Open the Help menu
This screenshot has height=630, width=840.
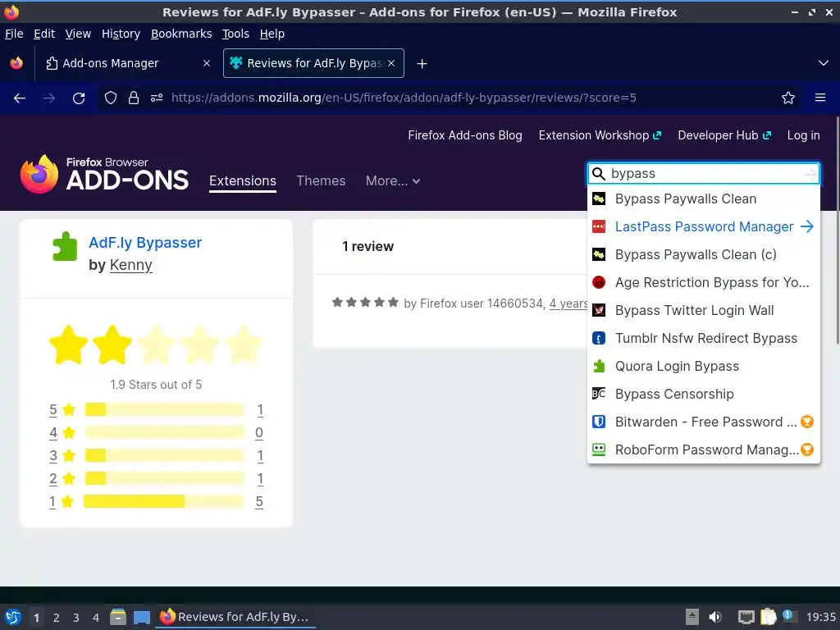(272, 34)
